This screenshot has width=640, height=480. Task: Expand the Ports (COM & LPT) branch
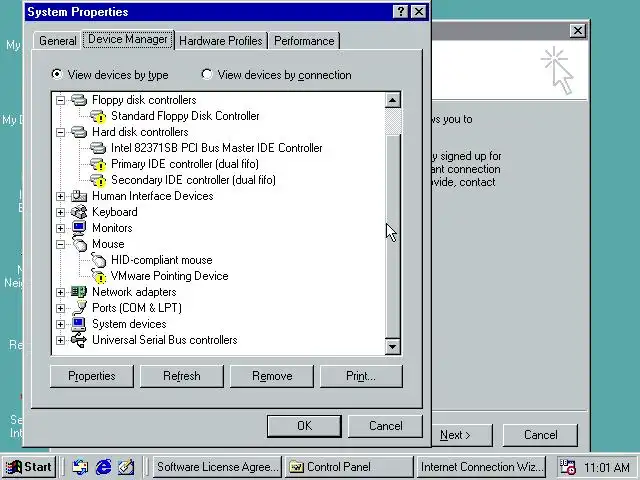pos(60,308)
